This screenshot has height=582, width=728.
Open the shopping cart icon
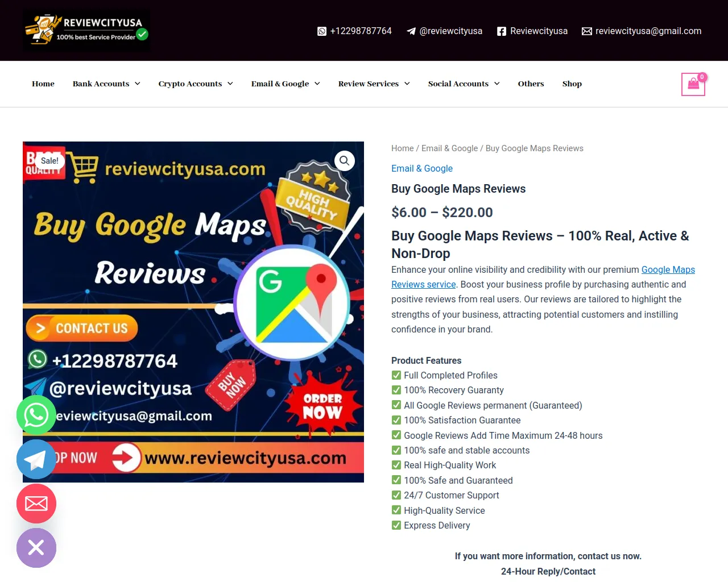pos(693,84)
